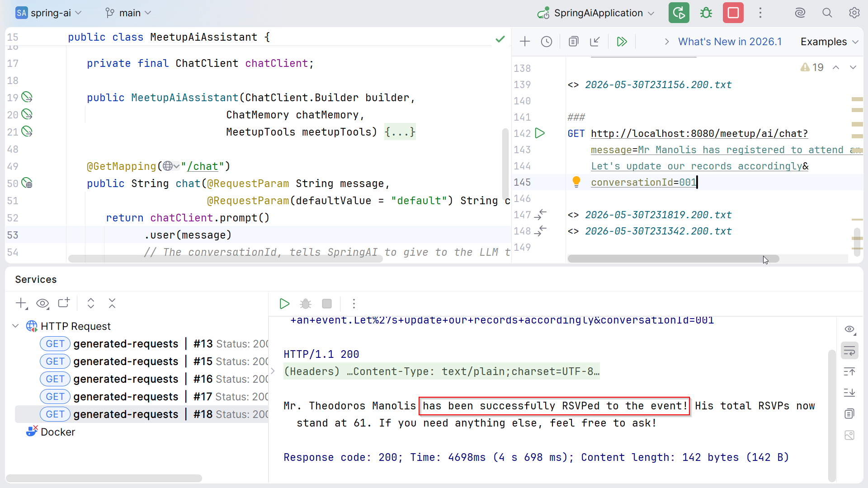Open the spring-ai project dropdown
This screenshot has height=488, width=868.
click(48, 13)
